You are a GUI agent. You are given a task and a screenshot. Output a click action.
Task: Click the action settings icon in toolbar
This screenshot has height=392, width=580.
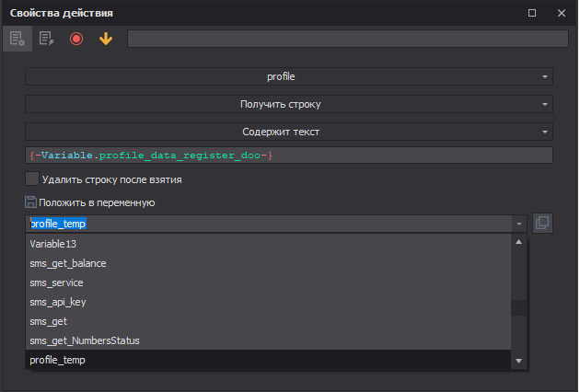click(x=17, y=39)
